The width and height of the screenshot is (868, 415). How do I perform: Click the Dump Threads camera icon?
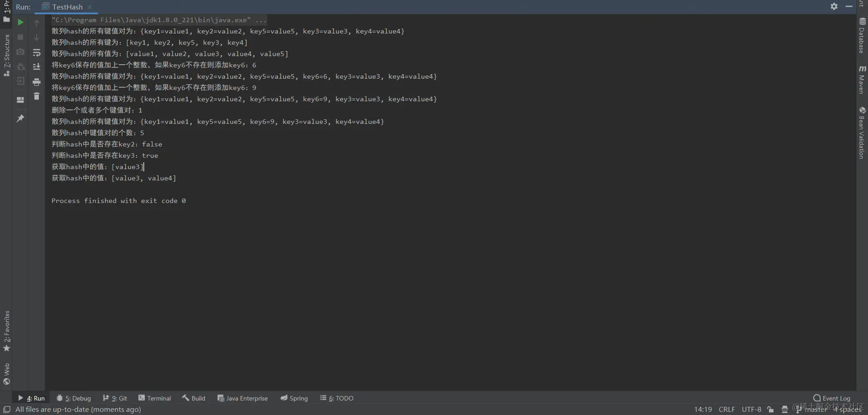coord(20,52)
